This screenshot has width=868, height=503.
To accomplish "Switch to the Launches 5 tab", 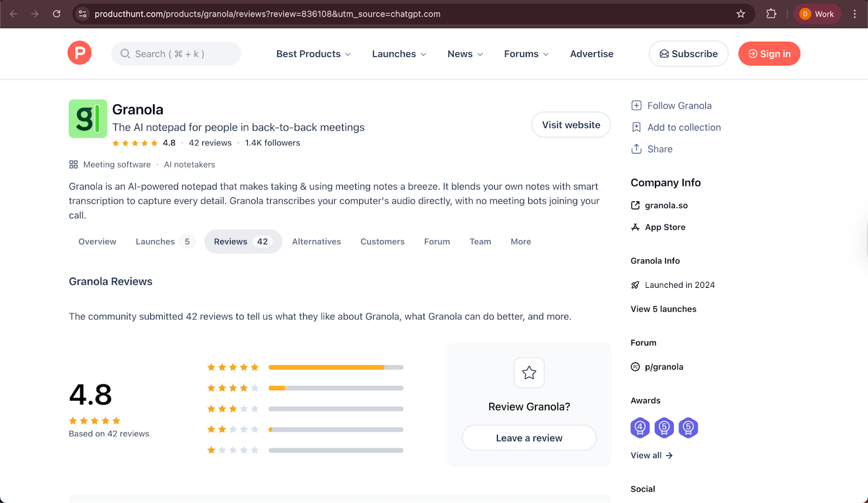I will (x=165, y=242).
